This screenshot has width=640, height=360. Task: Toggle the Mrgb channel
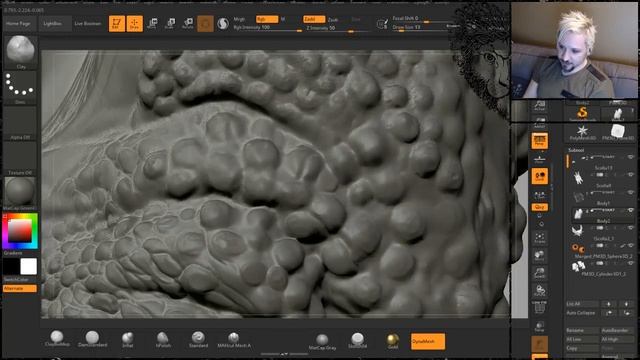[x=240, y=19]
